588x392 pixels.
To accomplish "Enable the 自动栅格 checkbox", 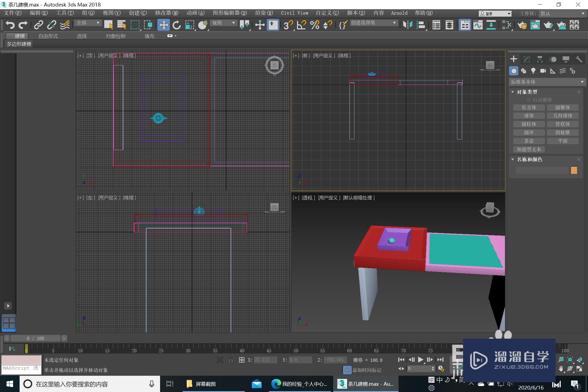I will tap(529, 100).
